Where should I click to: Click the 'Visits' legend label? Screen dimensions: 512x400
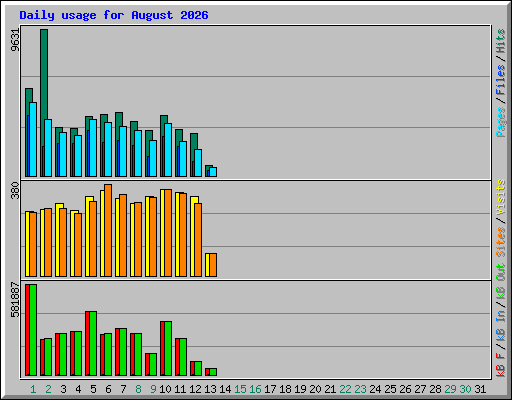pos(500,197)
